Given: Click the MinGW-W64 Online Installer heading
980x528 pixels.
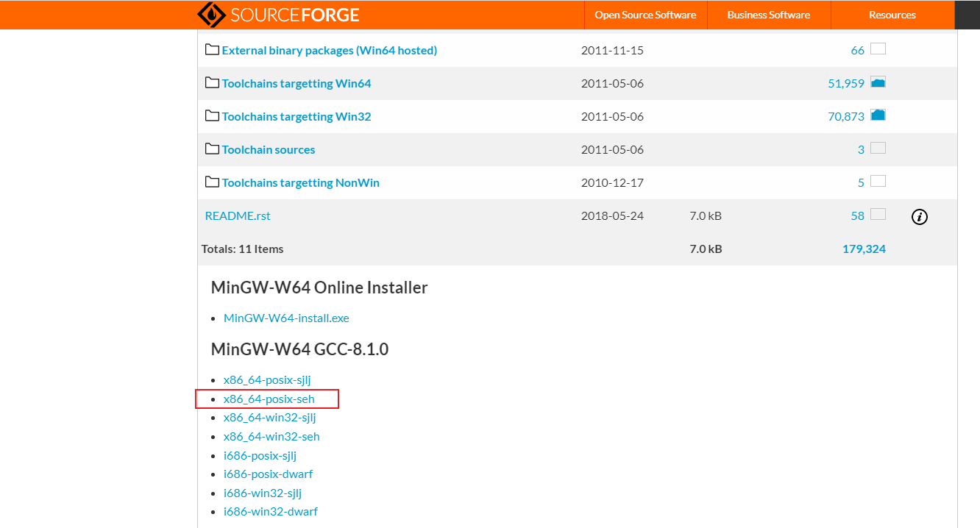Looking at the screenshot, I should pyautogui.click(x=319, y=288).
